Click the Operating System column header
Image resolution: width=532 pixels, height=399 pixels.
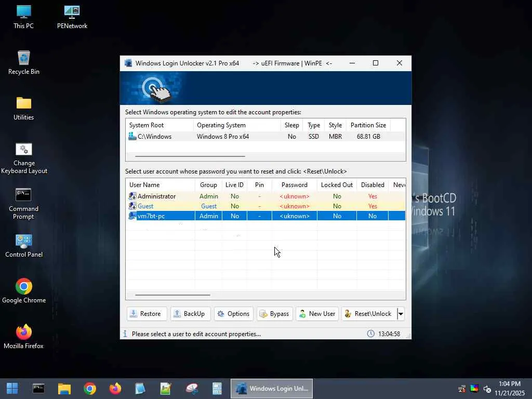pyautogui.click(x=237, y=125)
